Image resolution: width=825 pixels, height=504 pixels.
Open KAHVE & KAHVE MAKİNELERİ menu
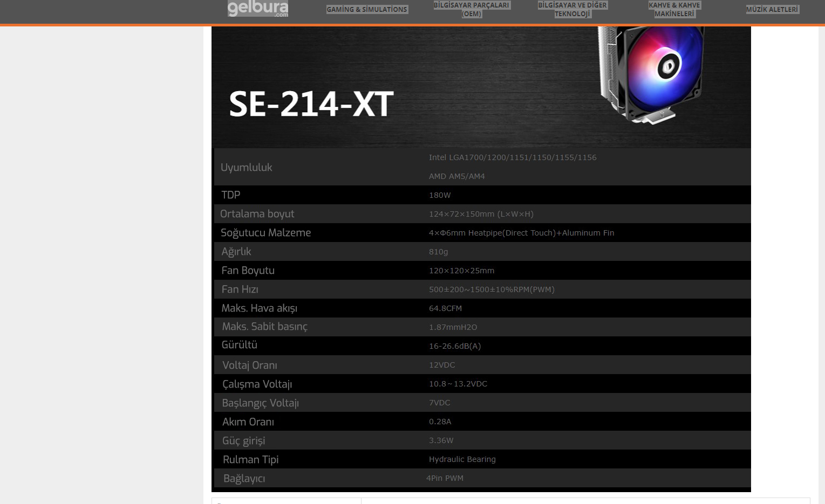674,9
